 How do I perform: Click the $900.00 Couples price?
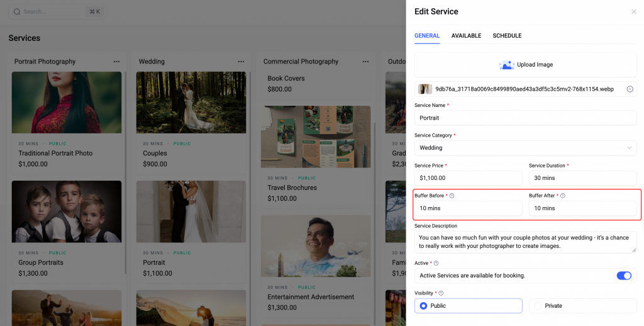(x=155, y=164)
